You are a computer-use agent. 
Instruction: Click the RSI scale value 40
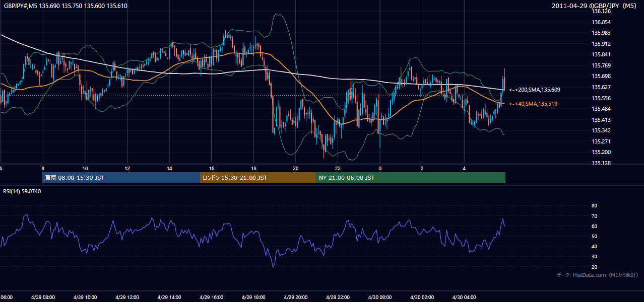[594, 247]
